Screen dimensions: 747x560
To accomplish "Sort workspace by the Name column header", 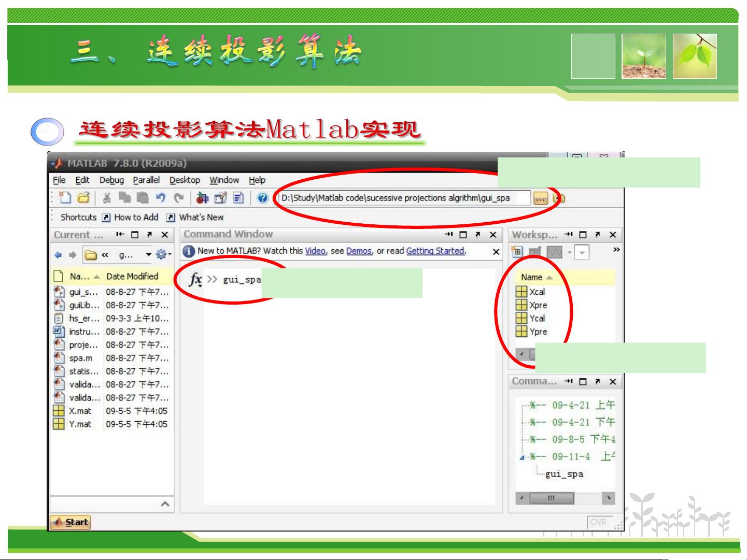I will pyautogui.click(x=532, y=277).
